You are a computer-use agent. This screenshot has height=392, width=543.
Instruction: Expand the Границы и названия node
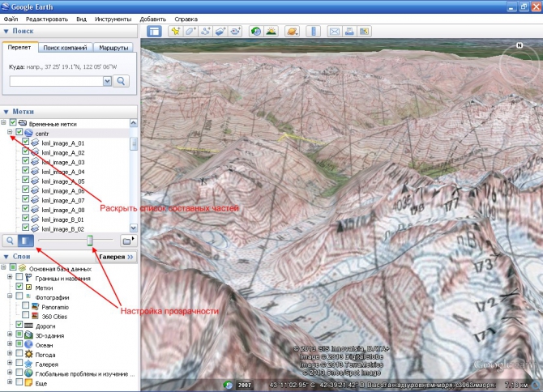(10, 277)
